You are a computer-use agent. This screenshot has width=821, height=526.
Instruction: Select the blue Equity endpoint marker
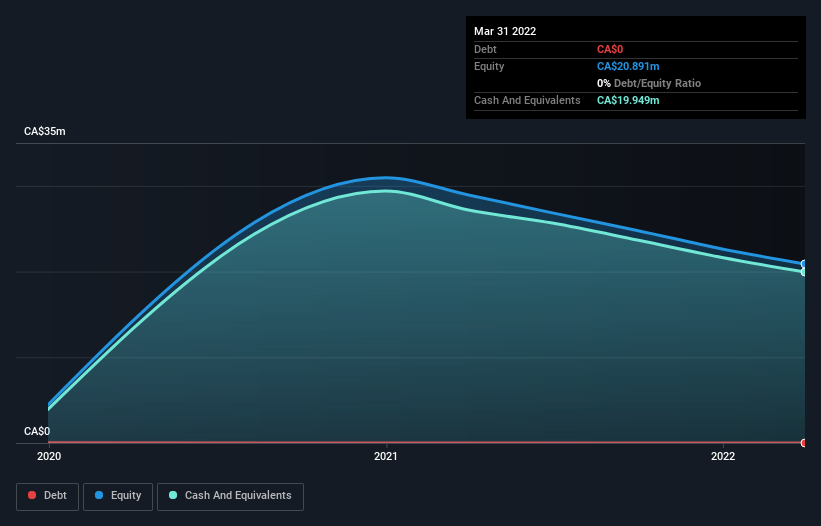coord(804,264)
